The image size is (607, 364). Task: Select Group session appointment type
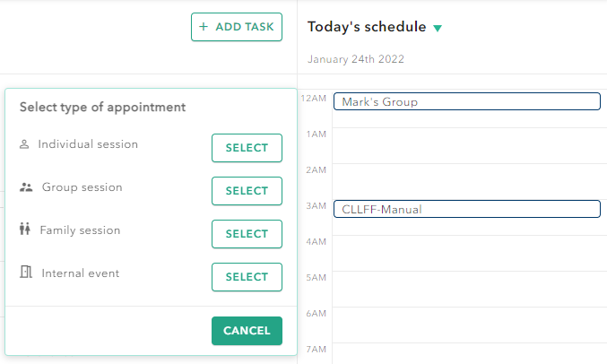tap(247, 191)
